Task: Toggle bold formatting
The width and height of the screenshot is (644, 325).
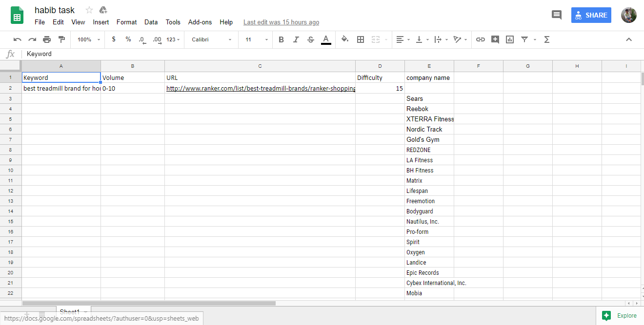Action: coord(281,39)
